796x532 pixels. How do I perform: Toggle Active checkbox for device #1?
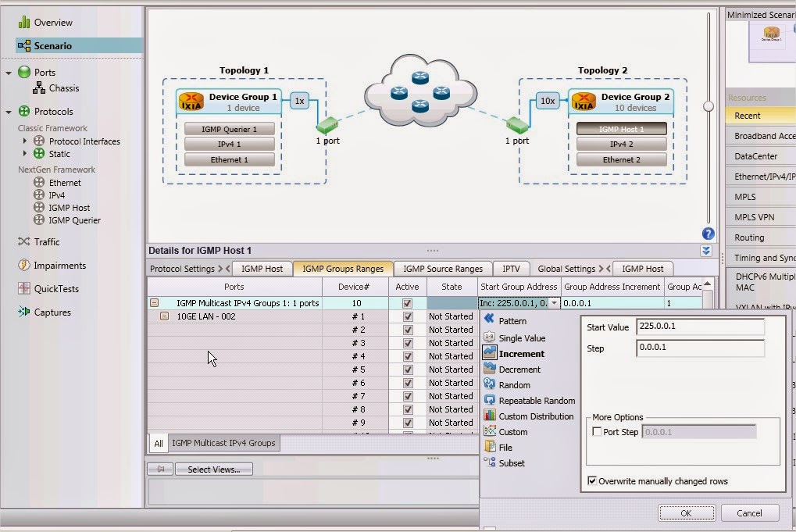click(407, 316)
